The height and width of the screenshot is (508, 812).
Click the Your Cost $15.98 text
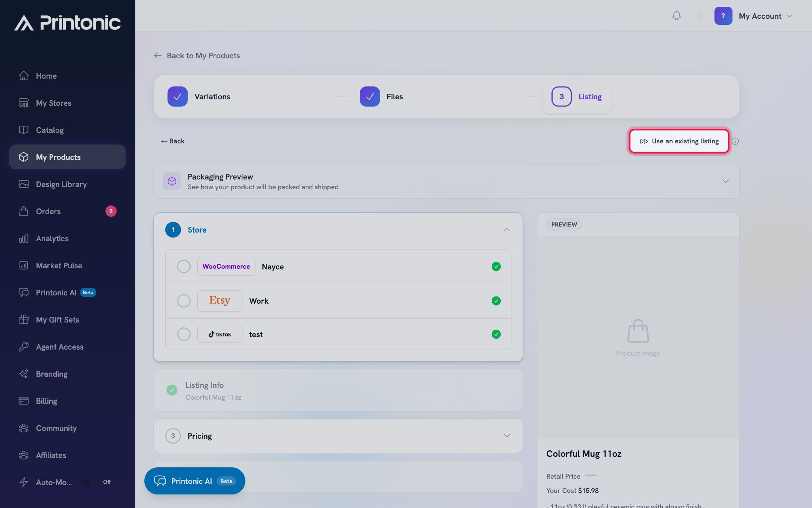pos(573,491)
